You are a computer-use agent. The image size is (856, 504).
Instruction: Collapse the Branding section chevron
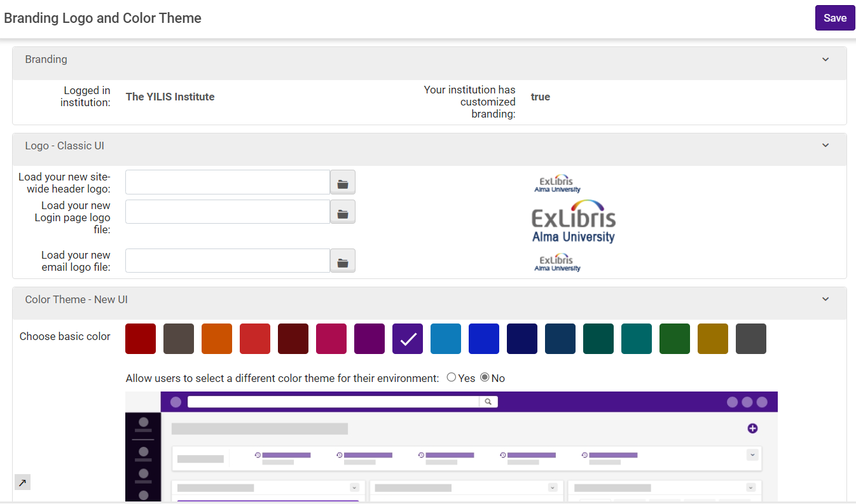(x=825, y=60)
